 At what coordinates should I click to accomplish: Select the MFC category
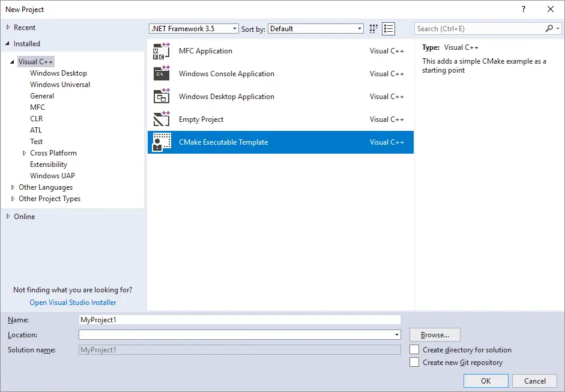click(x=37, y=107)
